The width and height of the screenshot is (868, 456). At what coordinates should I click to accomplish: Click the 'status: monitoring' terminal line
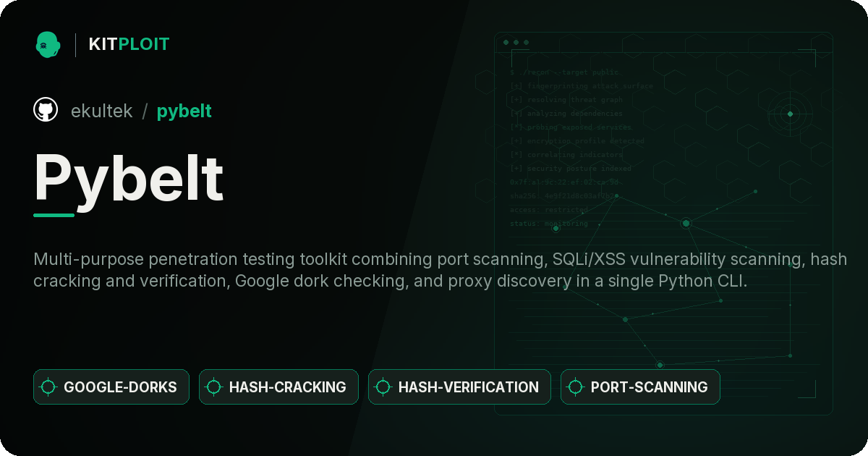point(549,224)
